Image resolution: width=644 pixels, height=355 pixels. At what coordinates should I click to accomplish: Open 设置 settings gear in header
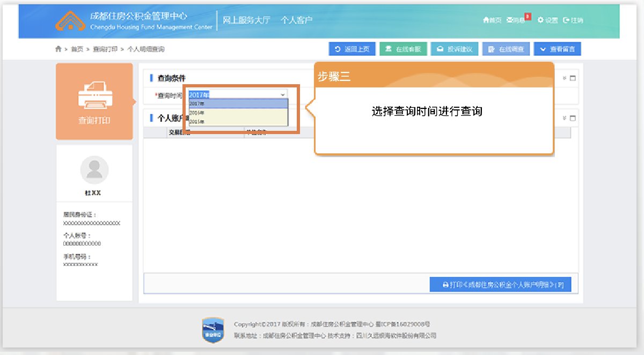pyautogui.click(x=540, y=20)
